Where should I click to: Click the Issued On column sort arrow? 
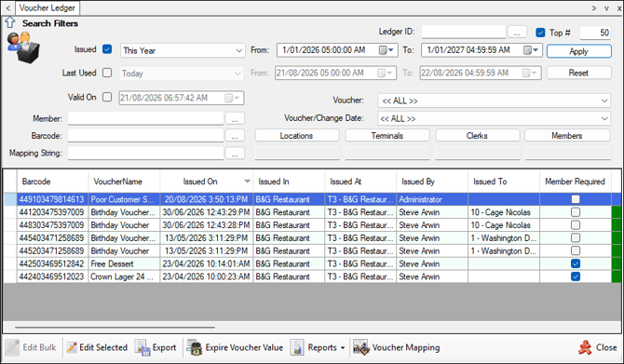[247, 182]
